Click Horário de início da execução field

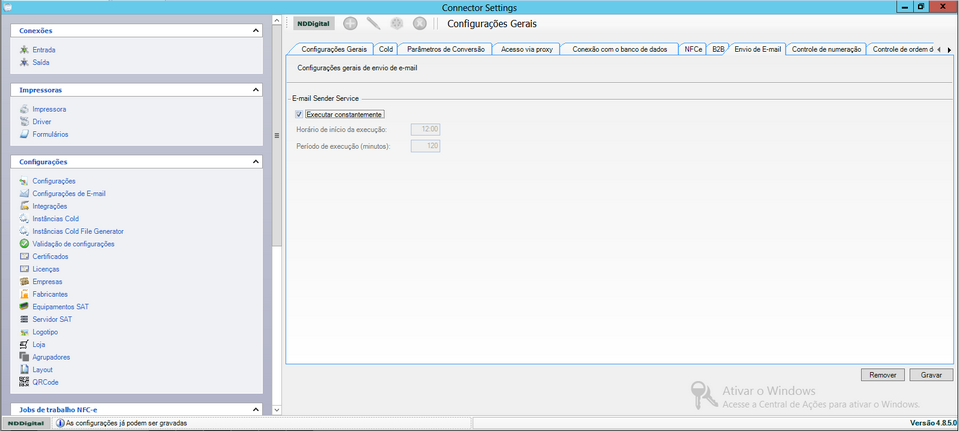(426, 130)
